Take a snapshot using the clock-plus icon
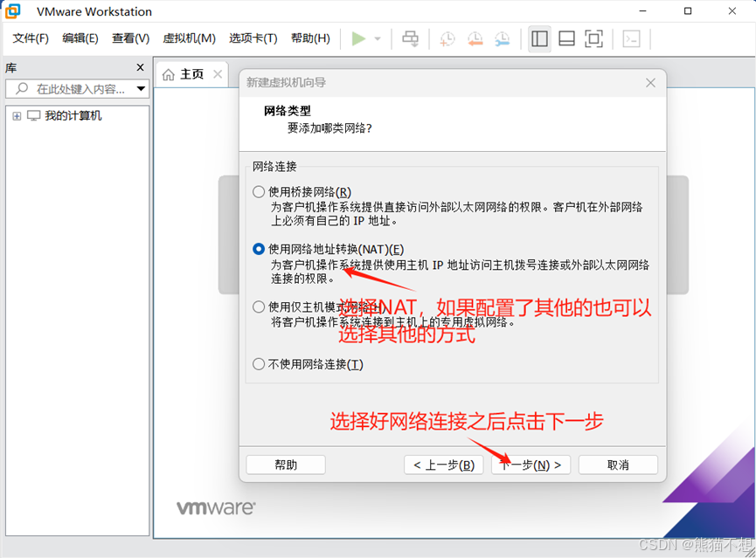 (x=446, y=38)
